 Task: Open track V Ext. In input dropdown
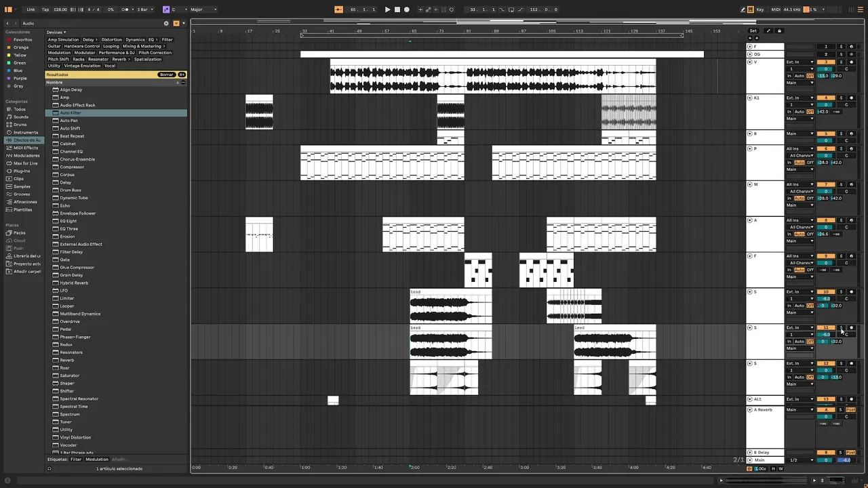[800, 62]
